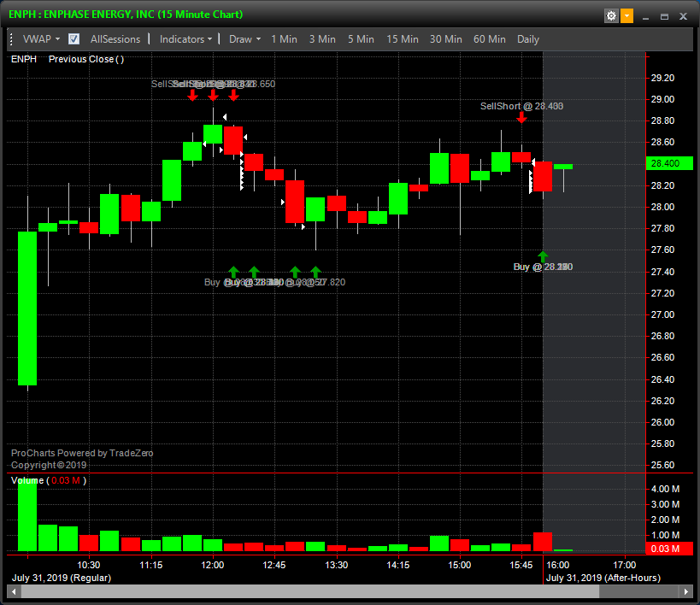Choose the 60 Min timeframe
This screenshot has width=700, height=605.
(489, 39)
